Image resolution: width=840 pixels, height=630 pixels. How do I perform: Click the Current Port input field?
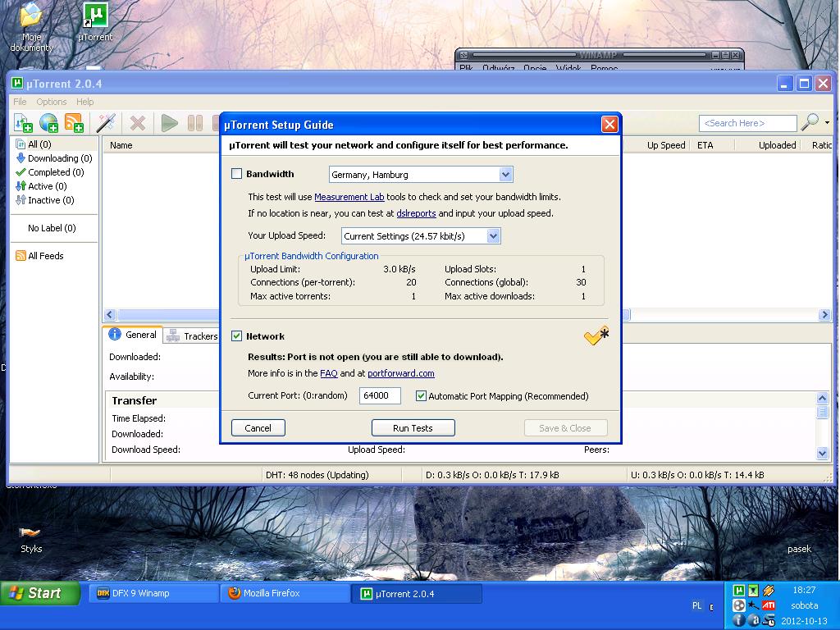click(380, 395)
